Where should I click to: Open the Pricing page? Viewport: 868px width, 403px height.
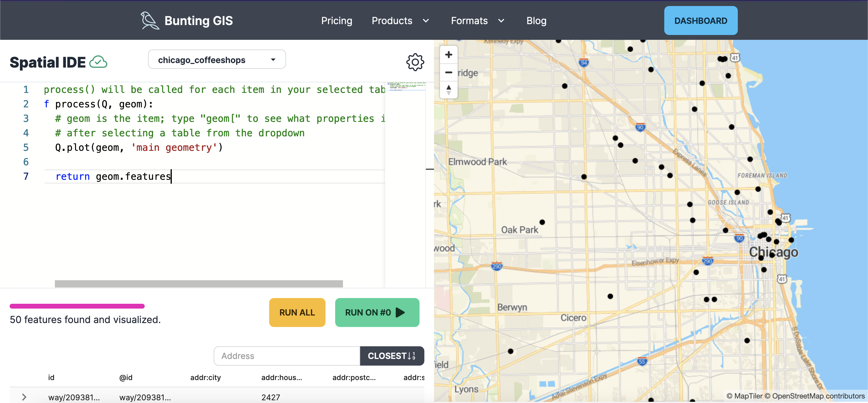coord(336,21)
